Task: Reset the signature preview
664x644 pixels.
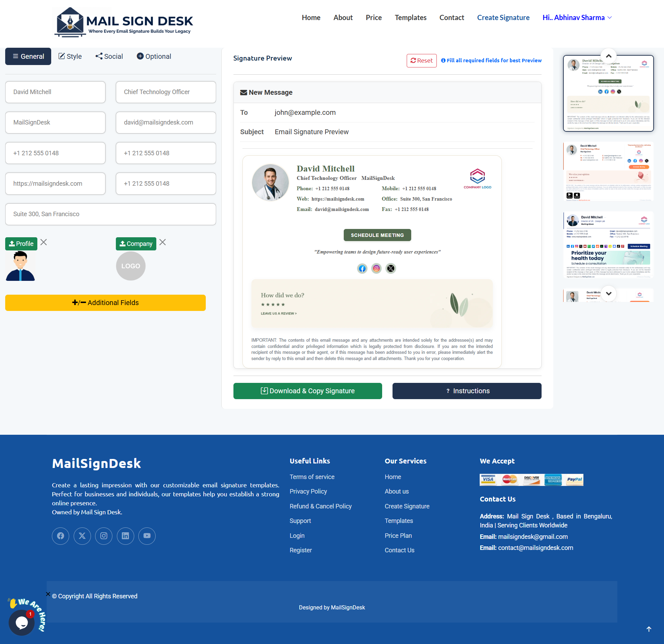Action: pyautogui.click(x=422, y=61)
